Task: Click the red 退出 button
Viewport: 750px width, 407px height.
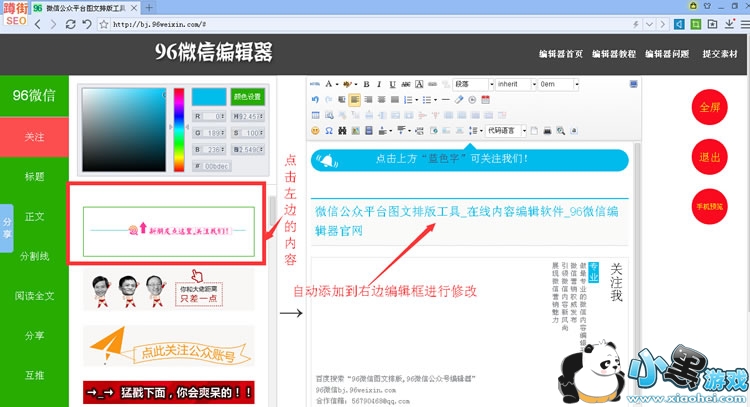Action: coord(709,157)
